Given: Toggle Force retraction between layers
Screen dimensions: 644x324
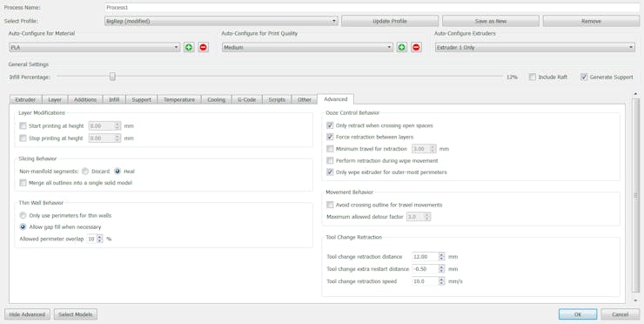Looking at the screenshot, I should 330,137.
